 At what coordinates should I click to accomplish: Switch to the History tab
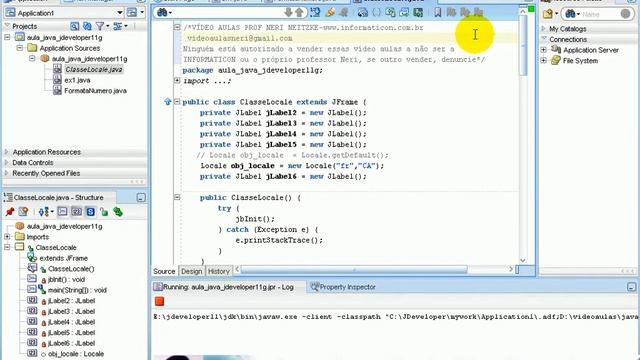click(218, 271)
